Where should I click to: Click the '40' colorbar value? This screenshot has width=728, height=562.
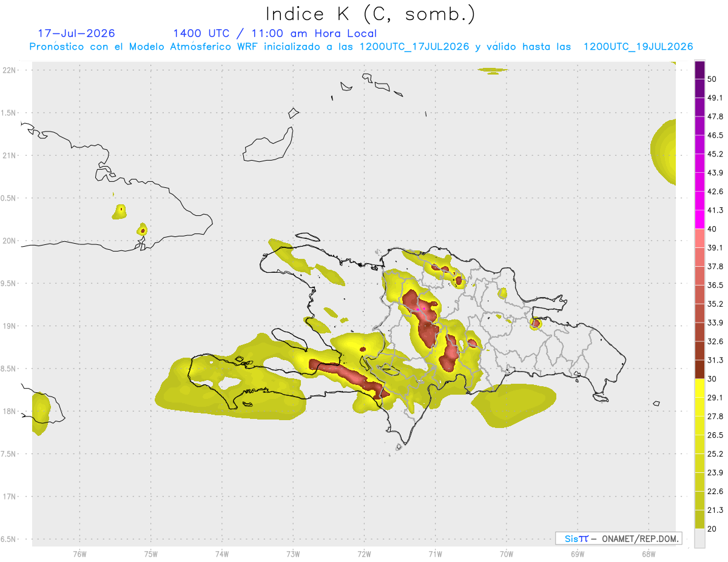point(713,229)
